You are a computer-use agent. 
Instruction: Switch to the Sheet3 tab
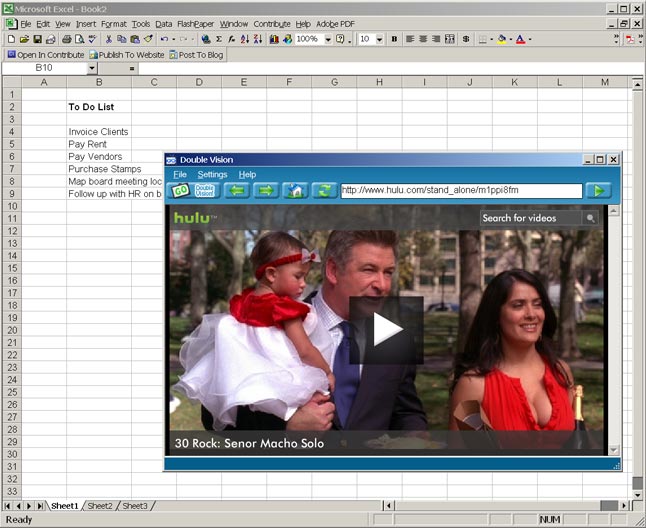135,506
